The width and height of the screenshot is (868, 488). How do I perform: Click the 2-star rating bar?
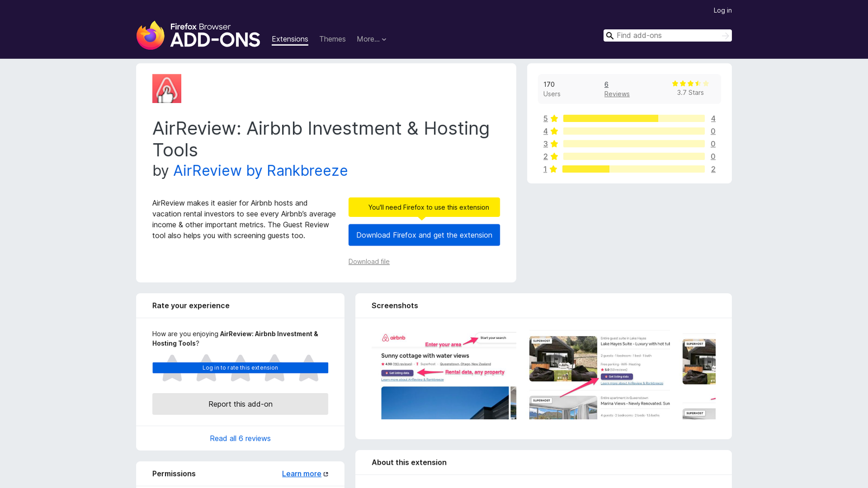[x=634, y=157]
